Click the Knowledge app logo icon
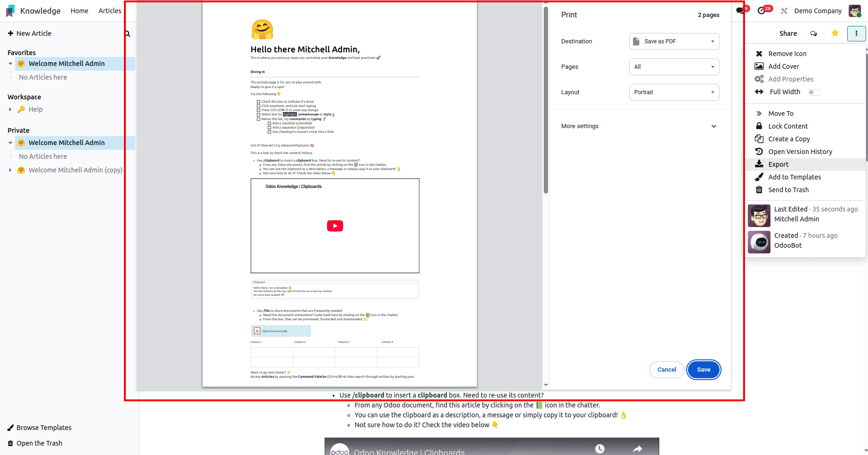Viewport: 868px width, 455px height. (10, 11)
